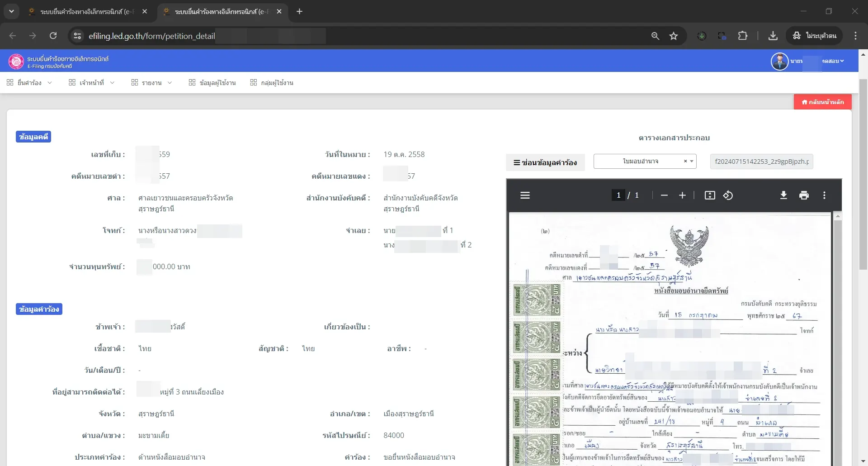Bookmark this page with star icon
Image resolution: width=868 pixels, height=466 pixels.
[x=674, y=36]
